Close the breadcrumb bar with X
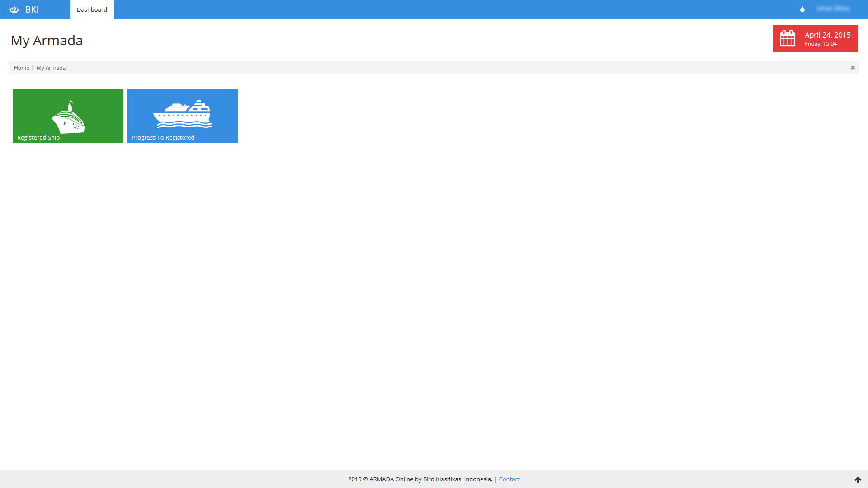Viewport: 868px width, 488px height. 853,68
